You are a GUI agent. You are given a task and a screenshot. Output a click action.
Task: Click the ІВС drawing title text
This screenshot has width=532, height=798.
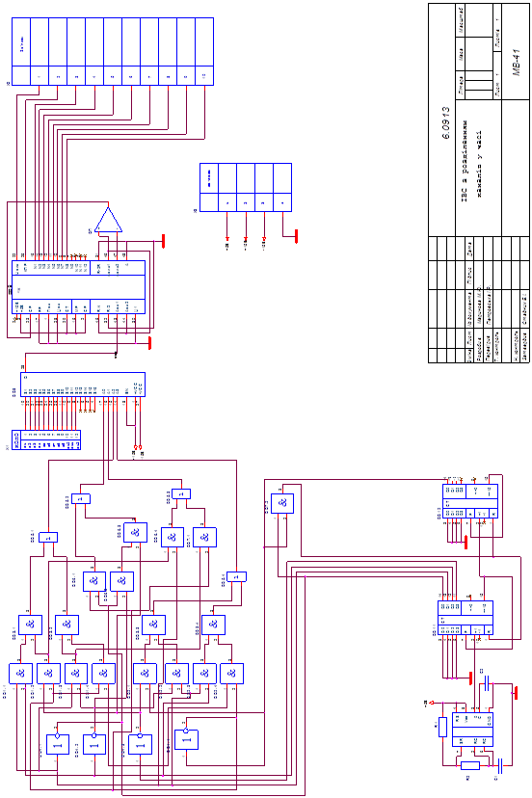[471, 160]
